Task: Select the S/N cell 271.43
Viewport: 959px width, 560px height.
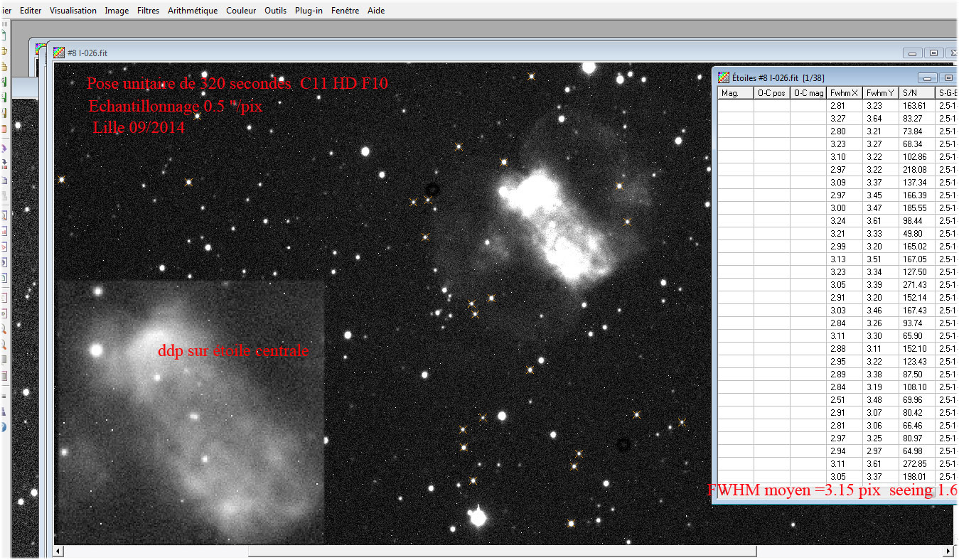Action: point(918,285)
